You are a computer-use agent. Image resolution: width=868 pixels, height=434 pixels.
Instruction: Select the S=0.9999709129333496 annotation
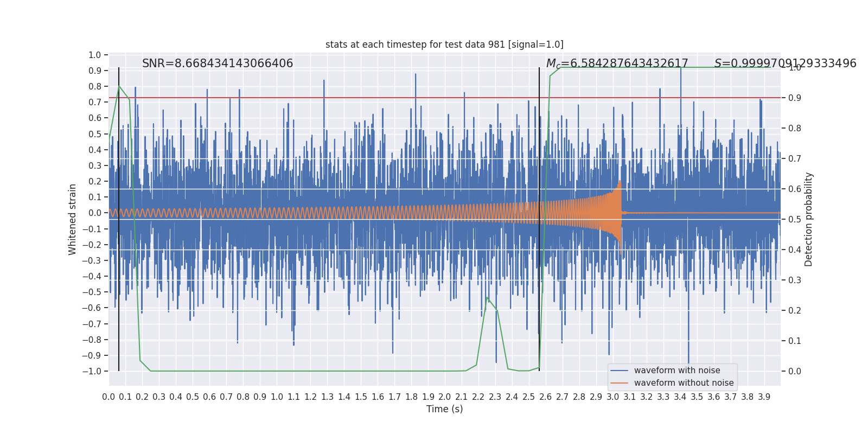pyautogui.click(x=785, y=63)
